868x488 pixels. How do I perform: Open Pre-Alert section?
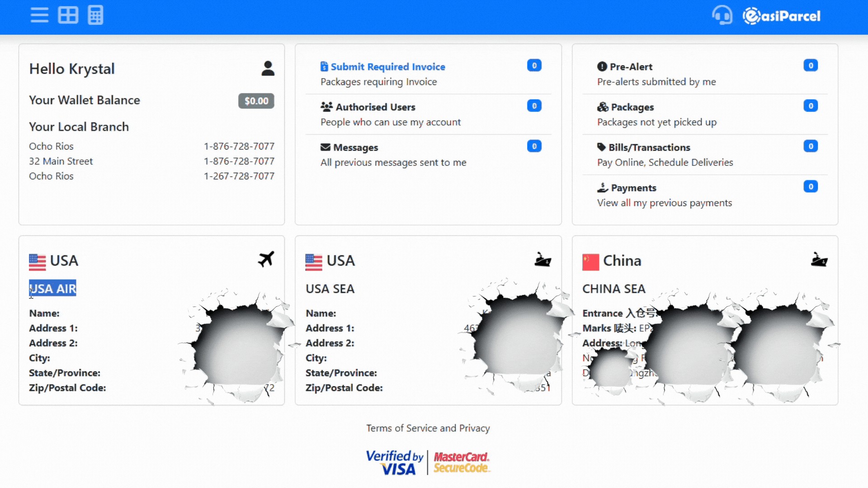(631, 67)
